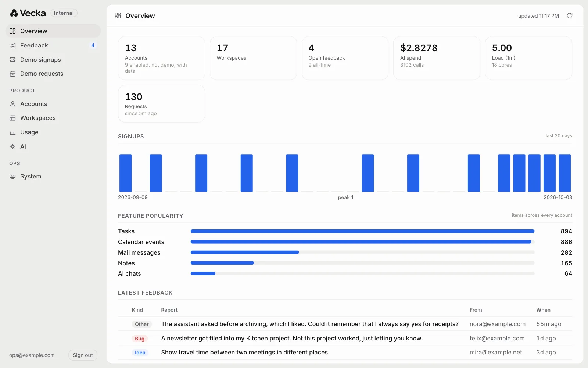Click the Internal badge
The width and height of the screenshot is (588, 368).
(64, 13)
